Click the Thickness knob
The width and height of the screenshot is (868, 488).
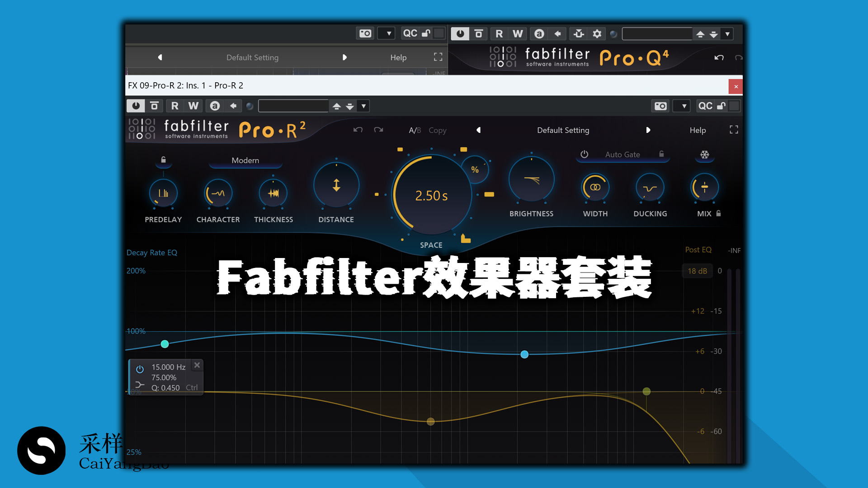click(273, 193)
